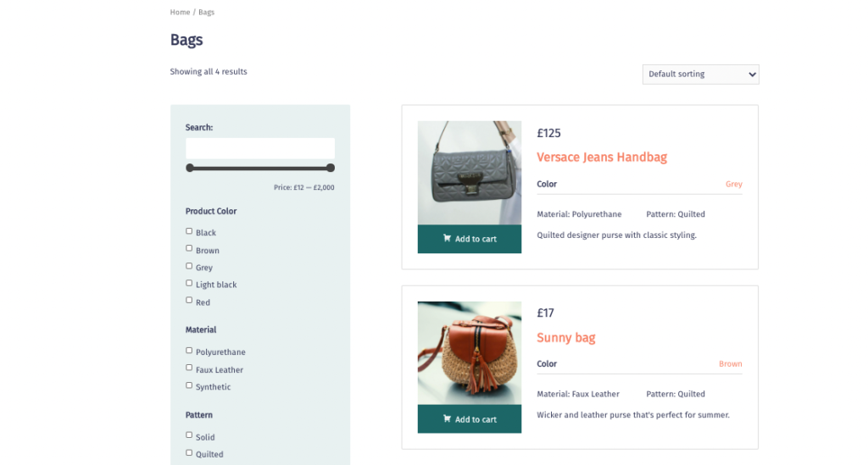
Task: Filter by Polyurethane material
Action: tap(189, 351)
